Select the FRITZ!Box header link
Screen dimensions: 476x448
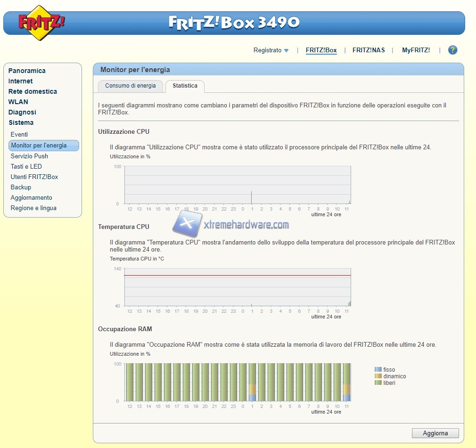point(321,50)
